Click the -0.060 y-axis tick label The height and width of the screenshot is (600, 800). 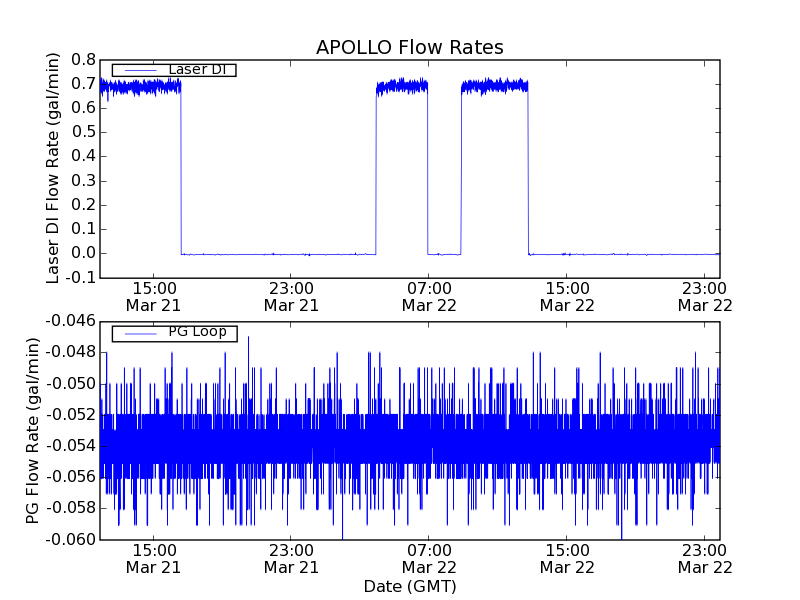click(70, 540)
